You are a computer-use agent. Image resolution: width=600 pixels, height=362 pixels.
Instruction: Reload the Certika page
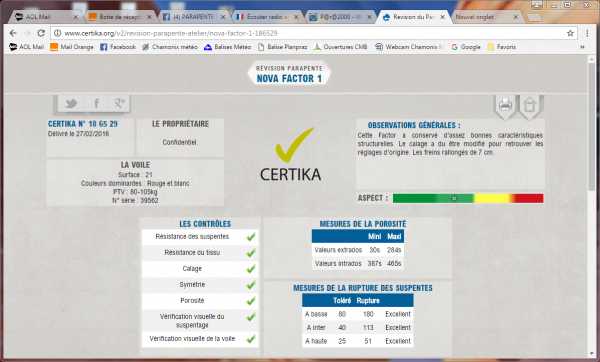coord(41,33)
